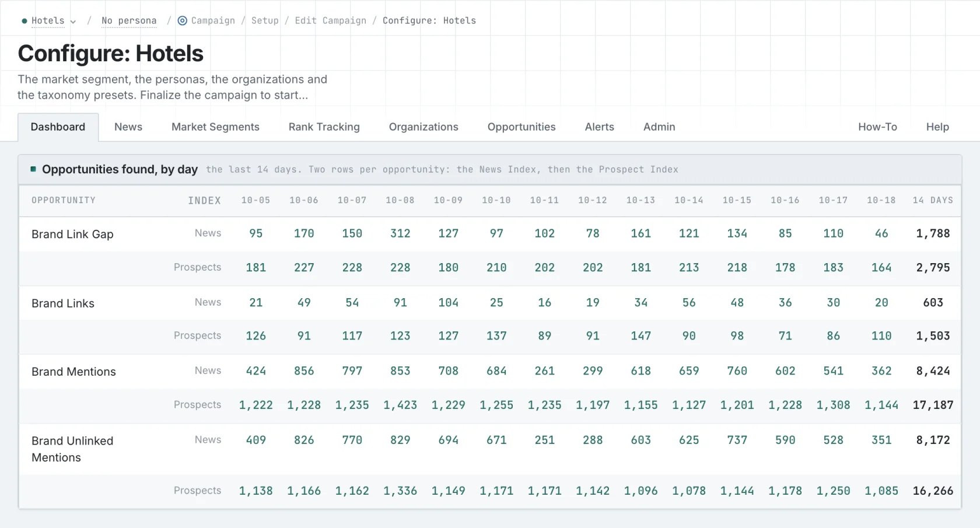Screen dimensions: 980x528
Task: Select the Dashboard tab
Action: point(58,127)
